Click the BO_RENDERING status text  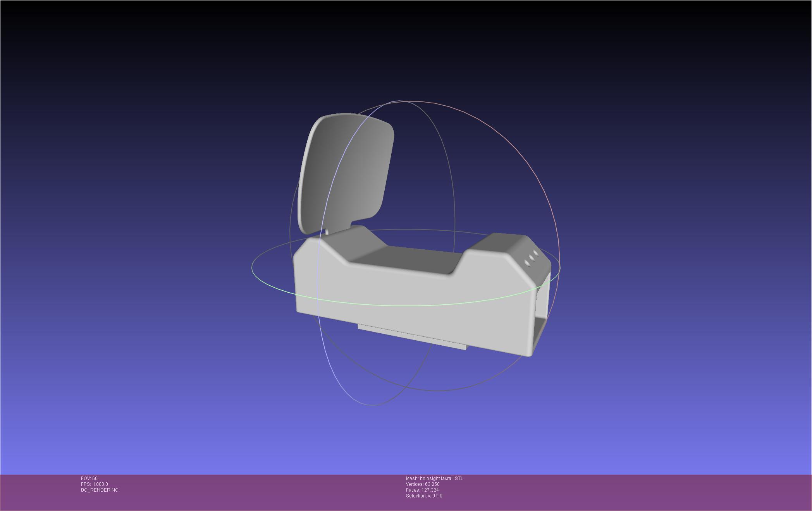click(100, 490)
